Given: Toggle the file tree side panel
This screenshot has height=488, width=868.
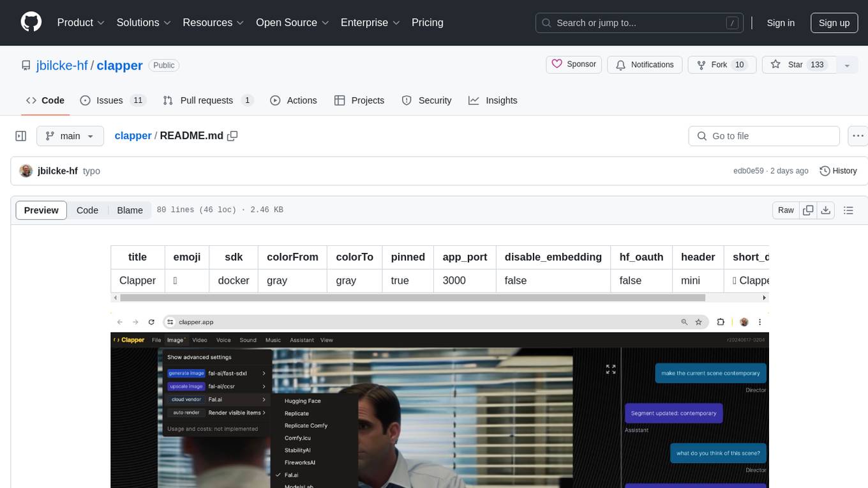Looking at the screenshot, I should click(x=21, y=136).
